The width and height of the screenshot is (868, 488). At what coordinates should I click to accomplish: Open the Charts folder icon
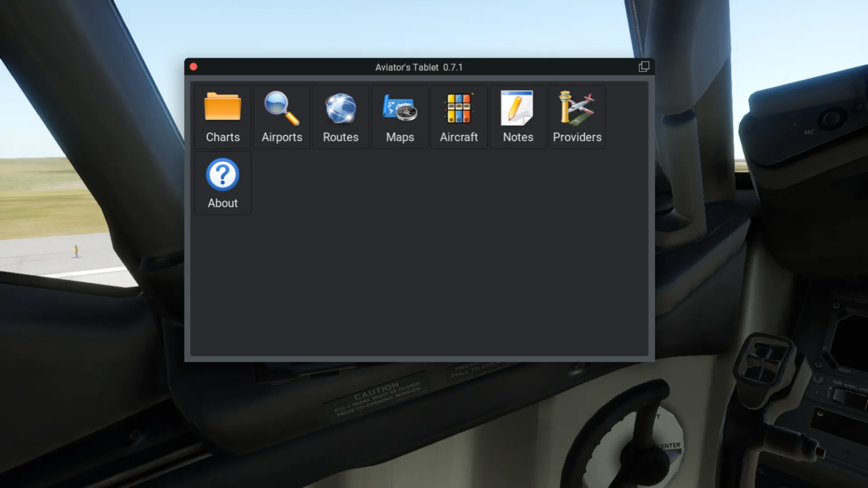[222, 108]
